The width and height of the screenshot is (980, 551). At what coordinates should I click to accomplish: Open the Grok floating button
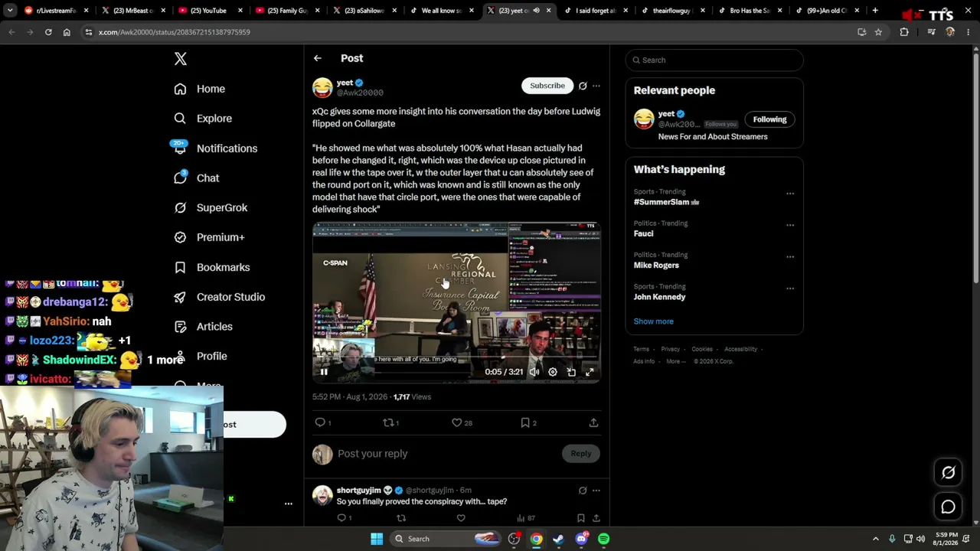pos(948,473)
